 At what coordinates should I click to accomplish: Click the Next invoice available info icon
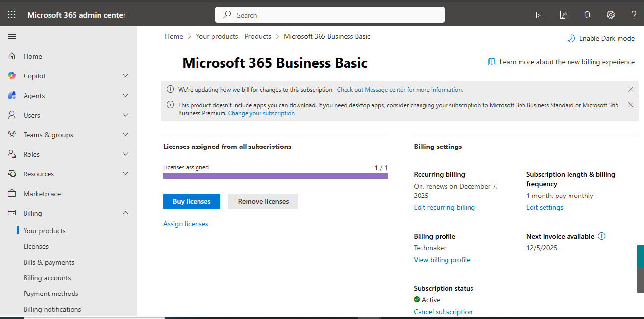pos(602,236)
